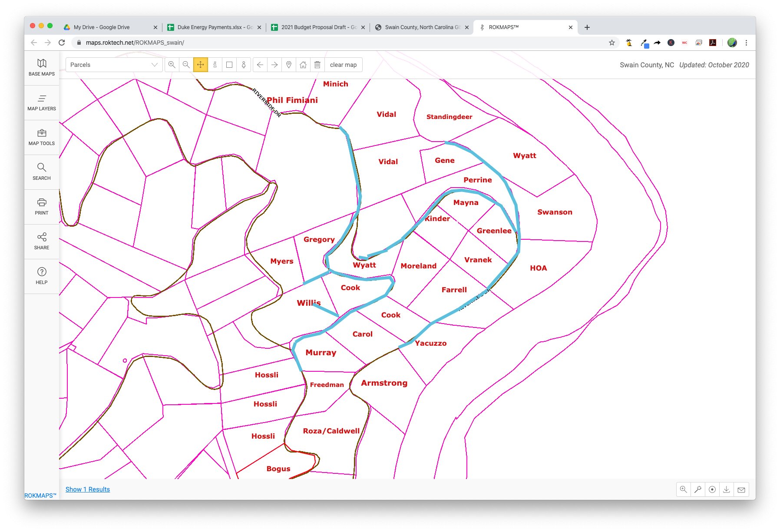Viewport: 780px width, 532px height.
Task: Select the zoom in magnifier tool
Action: pos(172,65)
